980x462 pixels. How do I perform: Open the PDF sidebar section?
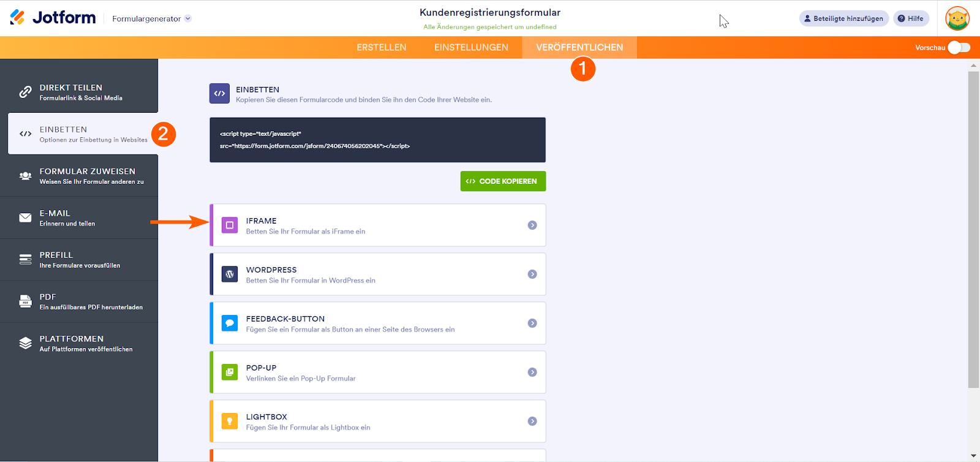pos(79,301)
